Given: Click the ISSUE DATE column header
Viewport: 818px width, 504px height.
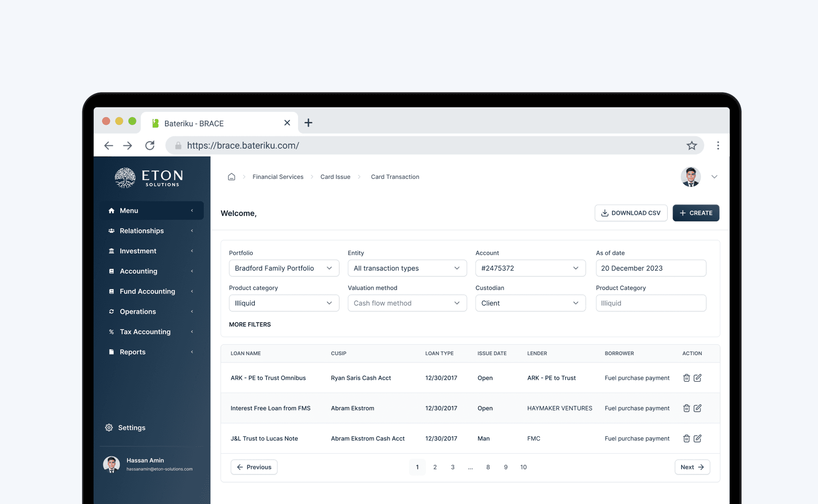Looking at the screenshot, I should point(492,353).
